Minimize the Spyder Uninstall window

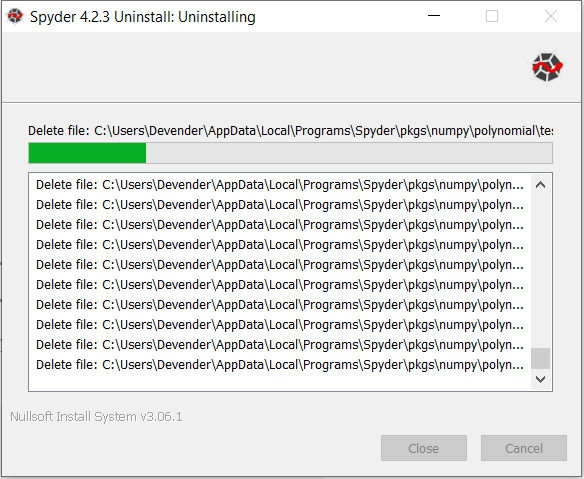pos(434,16)
